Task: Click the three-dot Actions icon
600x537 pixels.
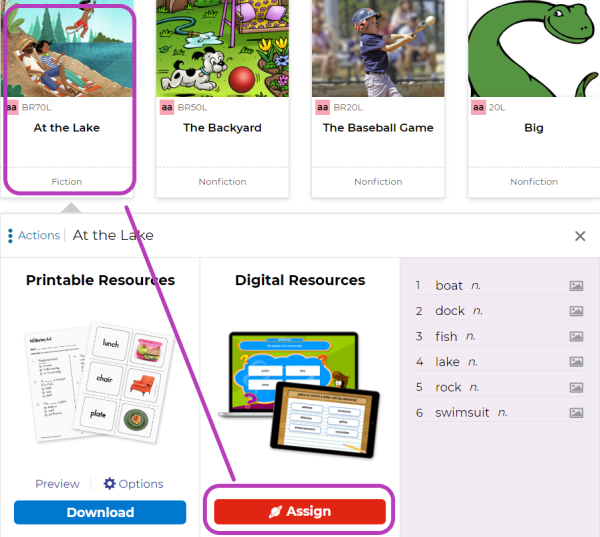Action: click(10, 235)
